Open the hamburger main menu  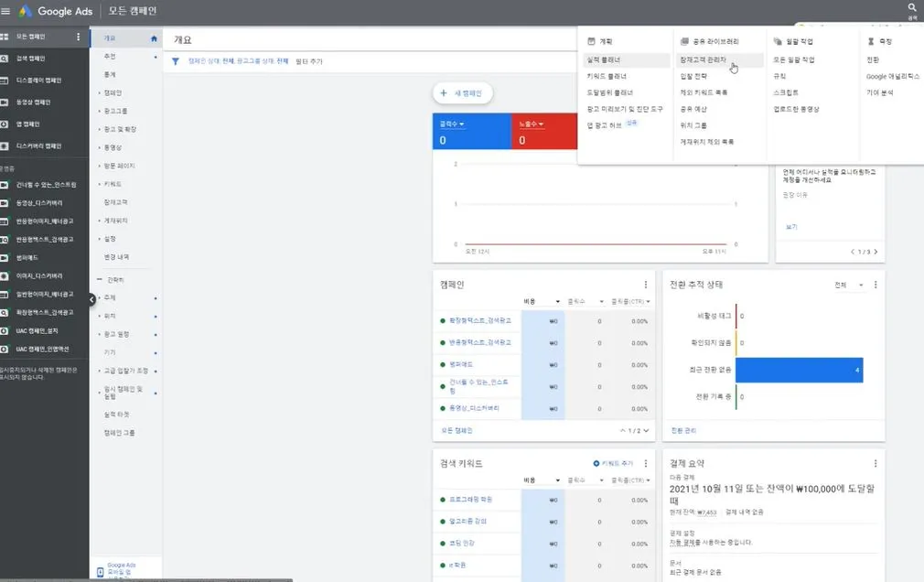[5, 11]
